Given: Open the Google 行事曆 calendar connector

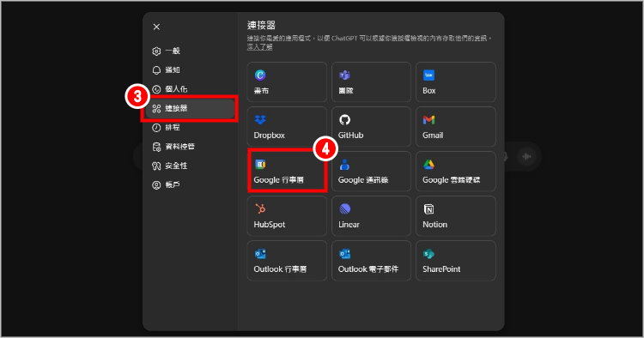Looking at the screenshot, I should 287,172.
